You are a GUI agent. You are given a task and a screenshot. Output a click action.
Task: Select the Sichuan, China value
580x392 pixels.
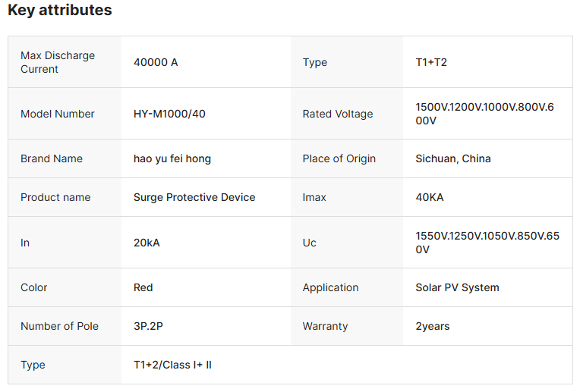(453, 158)
